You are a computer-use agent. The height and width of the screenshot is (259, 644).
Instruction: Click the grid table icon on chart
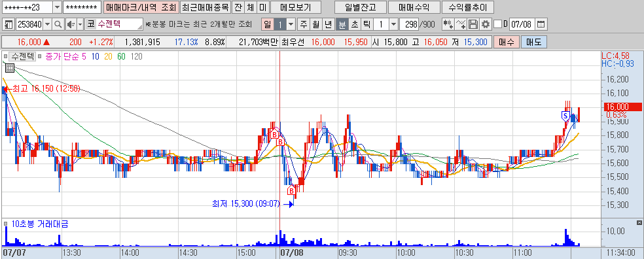[10, 68]
